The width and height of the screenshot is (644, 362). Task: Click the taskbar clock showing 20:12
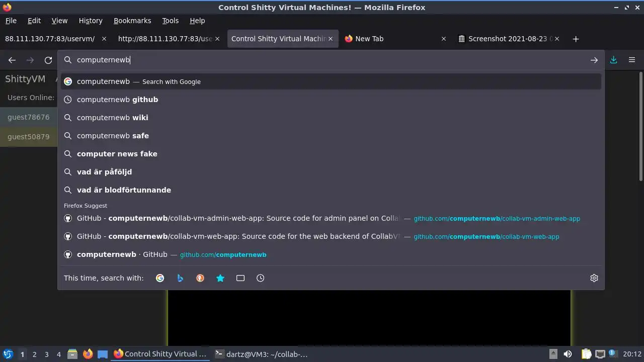click(632, 354)
